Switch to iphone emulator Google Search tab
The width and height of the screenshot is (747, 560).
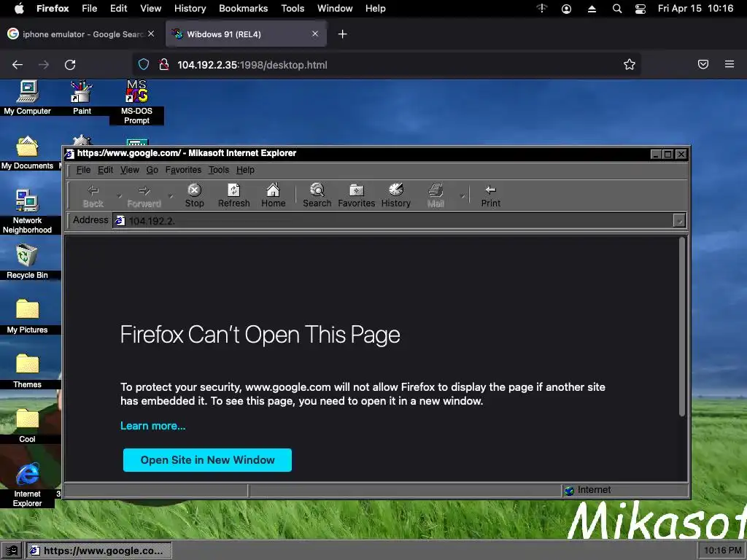pos(80,34)
